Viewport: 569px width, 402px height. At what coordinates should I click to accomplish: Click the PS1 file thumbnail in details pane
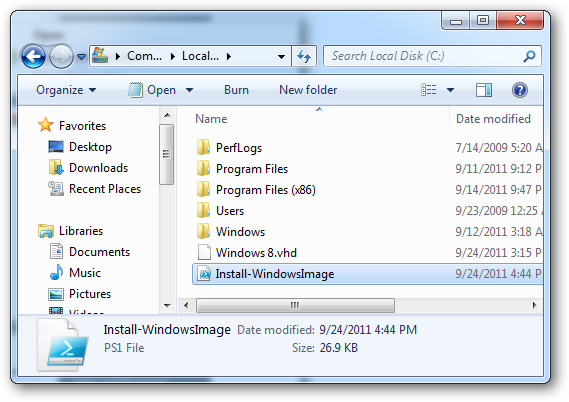64,345
